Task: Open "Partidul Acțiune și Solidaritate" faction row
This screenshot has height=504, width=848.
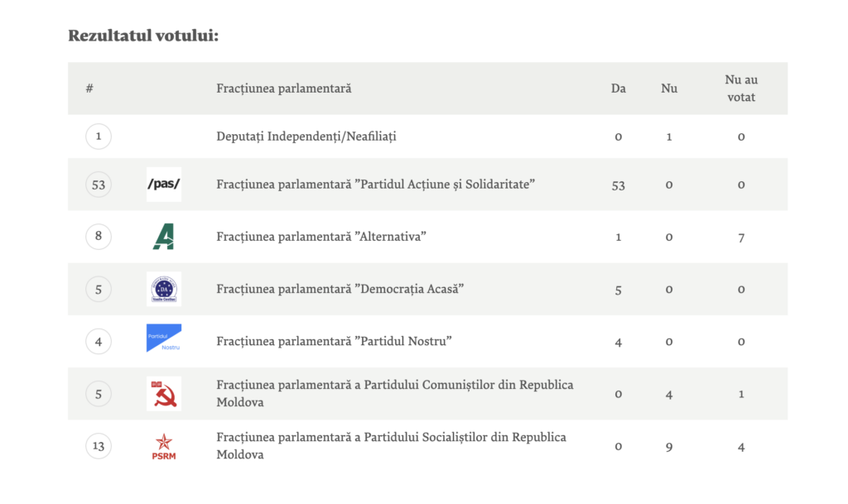Action: point(375,184)
